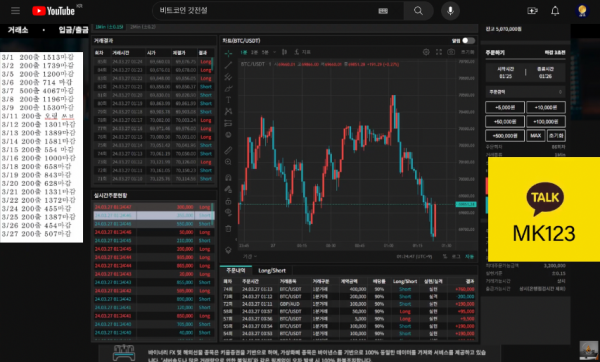
Task: Select the 1-minute chart interval
Action: pyautogui.click(x=244, y=52)
